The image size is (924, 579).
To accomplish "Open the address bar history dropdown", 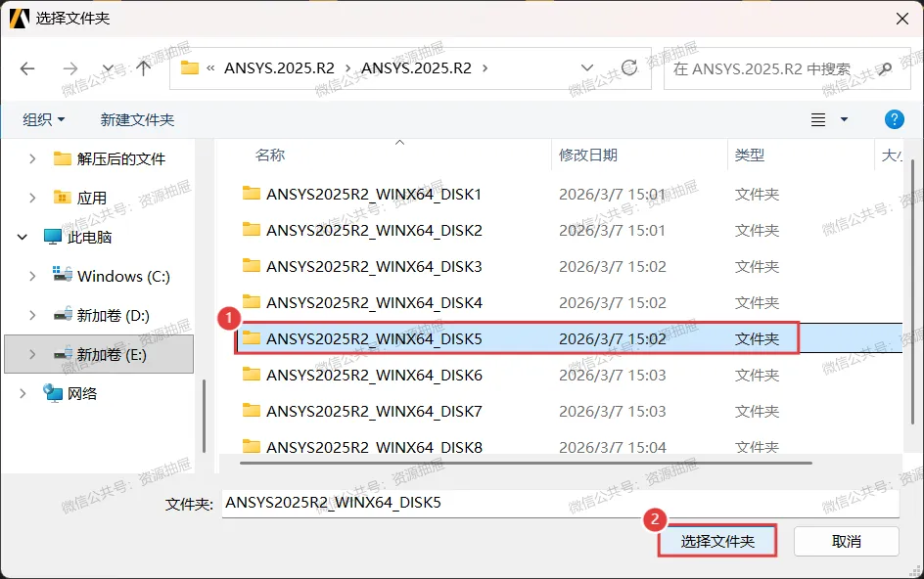I will tap(587, 67).
